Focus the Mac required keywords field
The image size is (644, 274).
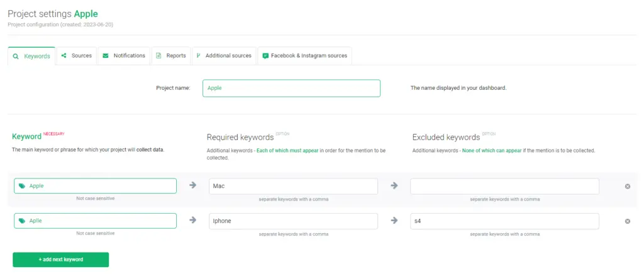coord(293,186)
